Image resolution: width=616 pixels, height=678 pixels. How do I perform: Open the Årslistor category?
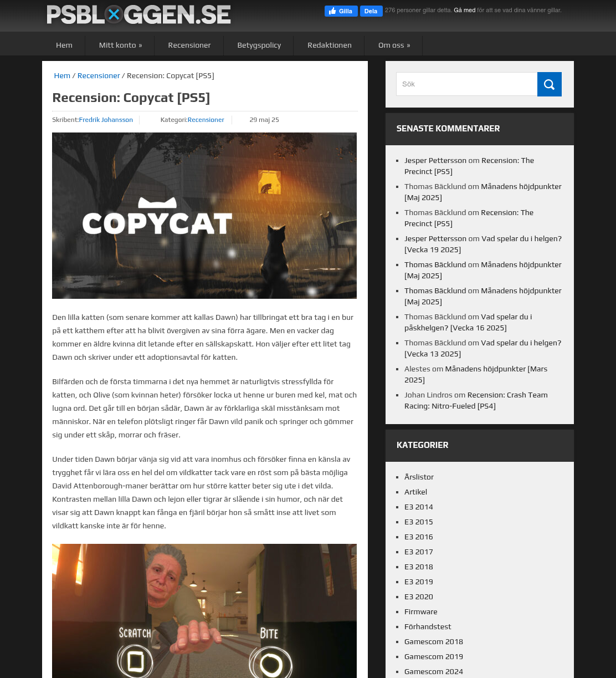click(x=419, y=477)
